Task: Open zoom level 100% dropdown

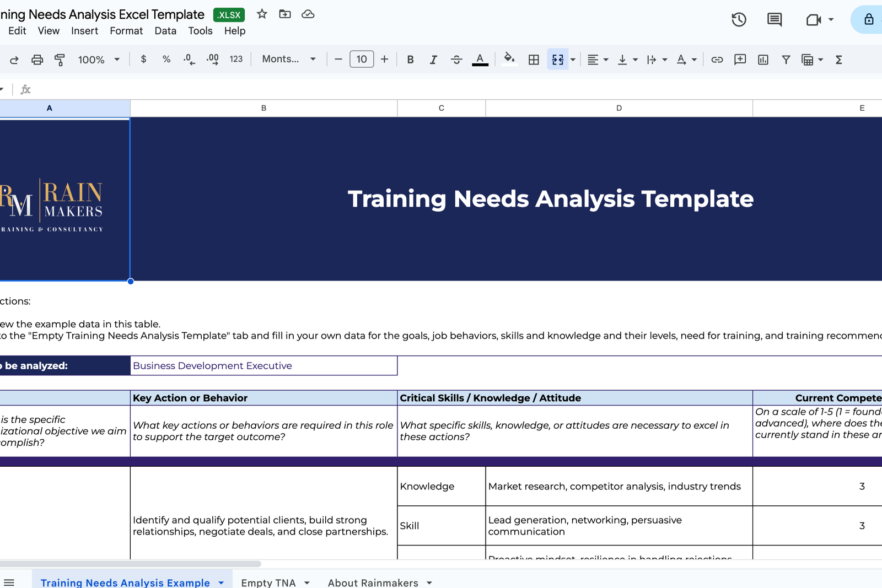Action: [x=99, y=60]
